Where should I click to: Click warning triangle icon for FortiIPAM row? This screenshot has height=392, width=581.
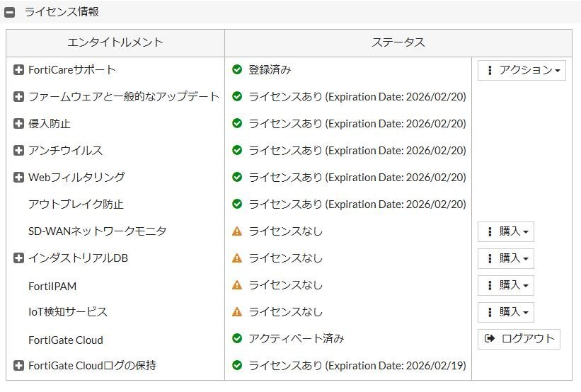[x=237, y=285]
